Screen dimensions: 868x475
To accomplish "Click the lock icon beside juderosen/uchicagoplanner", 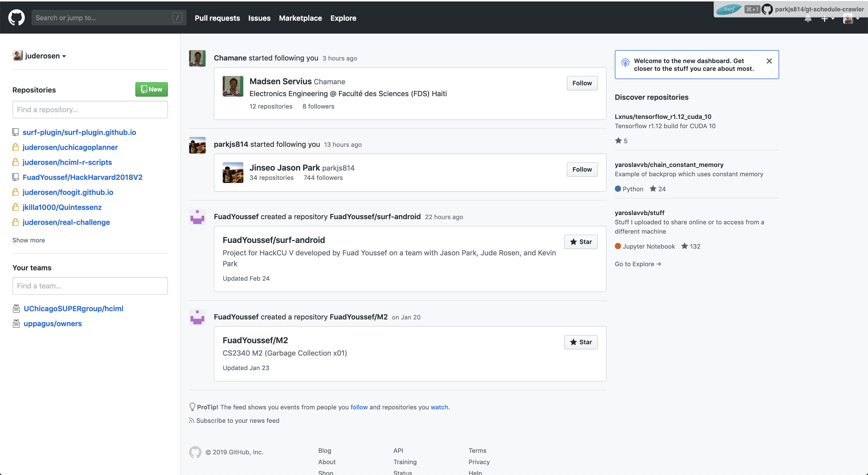I will (16, 147).
